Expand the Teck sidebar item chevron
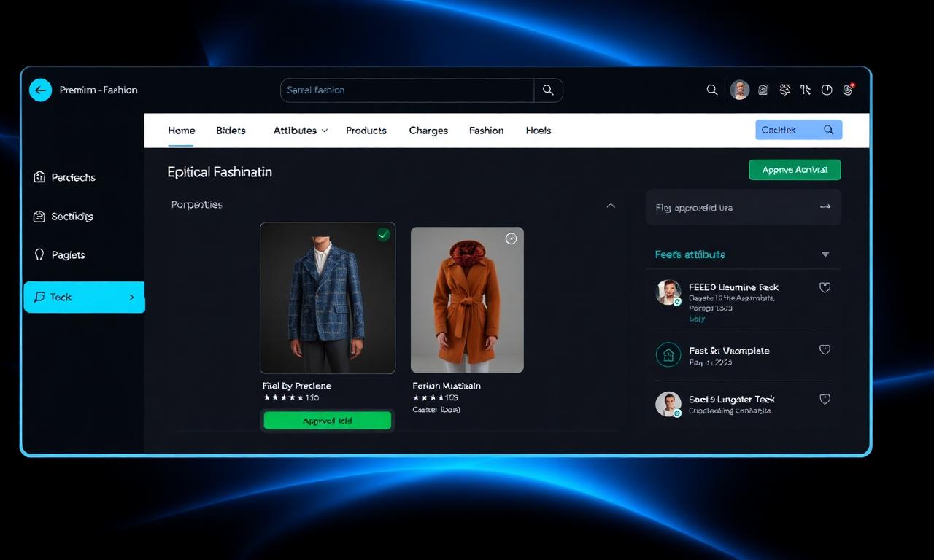 pyautogui.click(x=131, y=297)
